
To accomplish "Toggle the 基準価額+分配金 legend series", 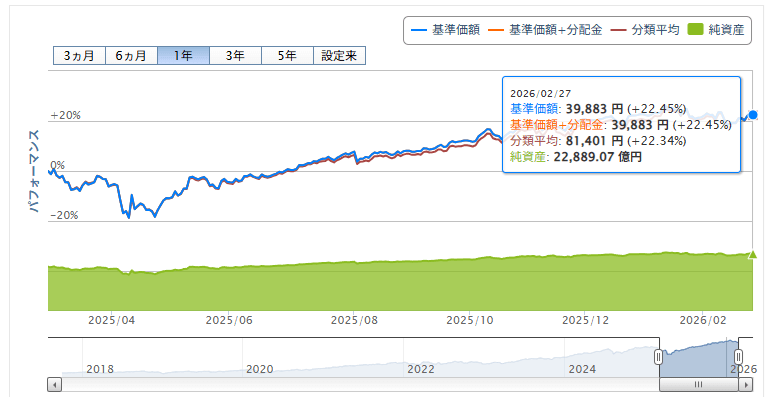I will [x=545, y=30].
